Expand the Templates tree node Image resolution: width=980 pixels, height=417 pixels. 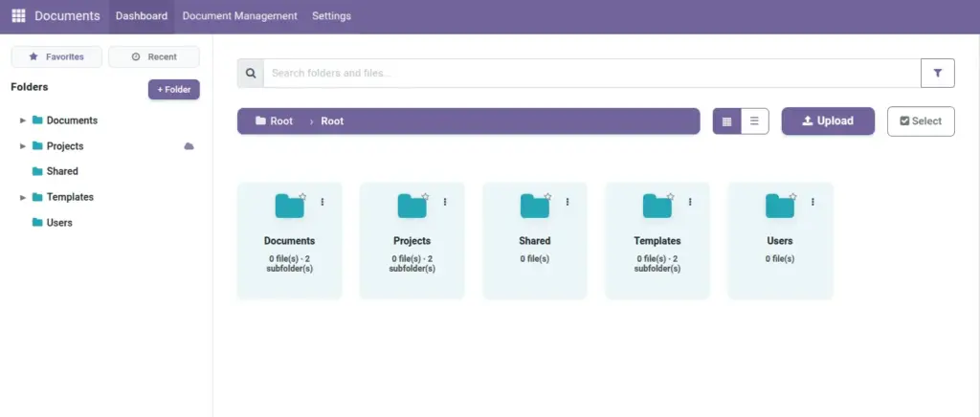pyautogui.click(x=23, y=197)
